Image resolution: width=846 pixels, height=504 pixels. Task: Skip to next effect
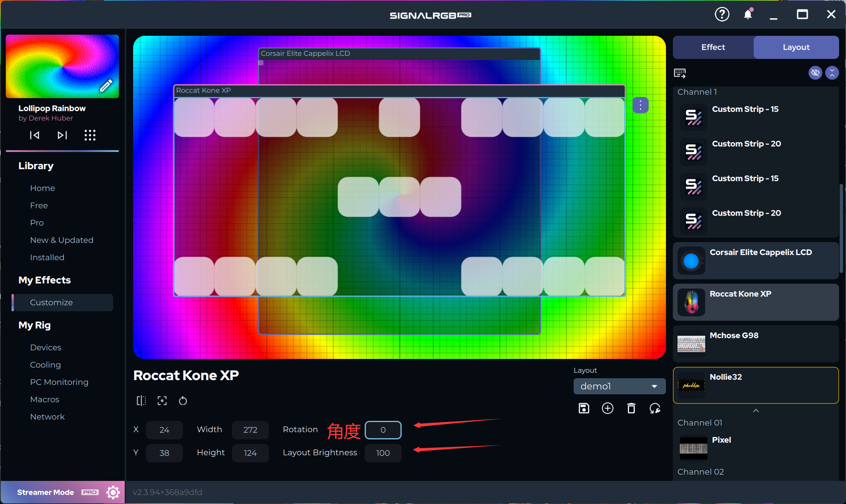(x=62, y=135)
